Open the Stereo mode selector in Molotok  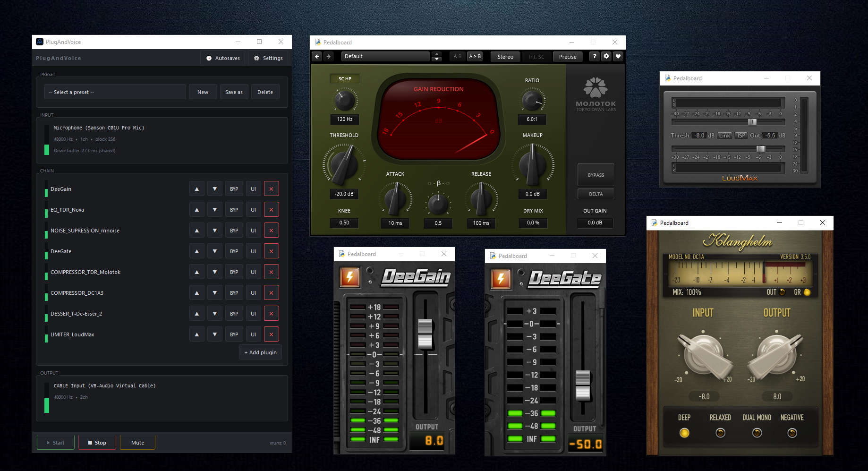point(505,57)
